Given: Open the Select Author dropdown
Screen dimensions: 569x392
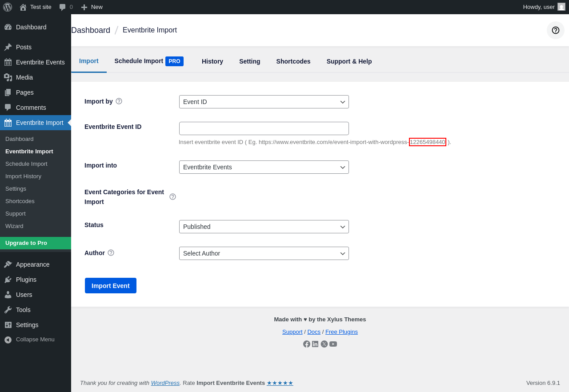Looking at the screenshot, I should pos(264,253).
